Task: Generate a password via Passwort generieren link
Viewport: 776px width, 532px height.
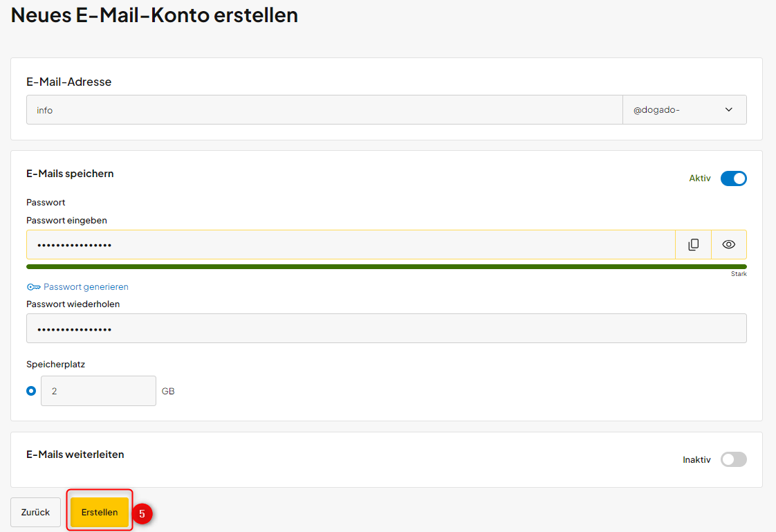Action: 86,287
